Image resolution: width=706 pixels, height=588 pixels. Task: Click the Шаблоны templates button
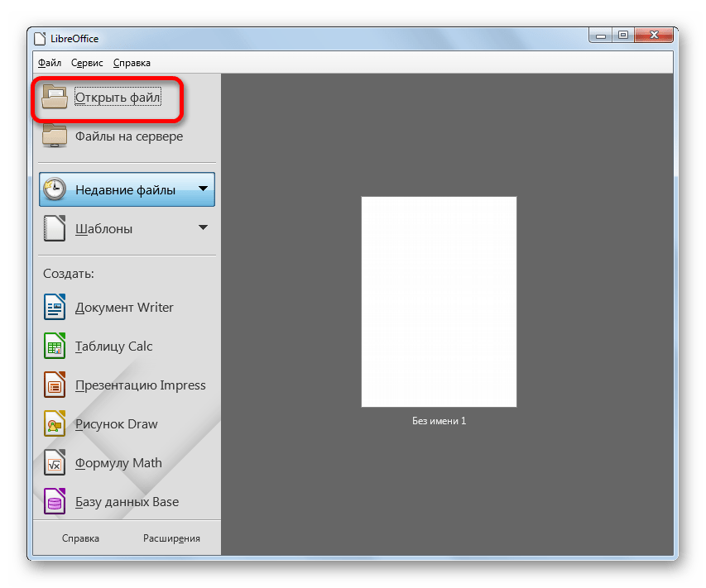pos(103,228)
